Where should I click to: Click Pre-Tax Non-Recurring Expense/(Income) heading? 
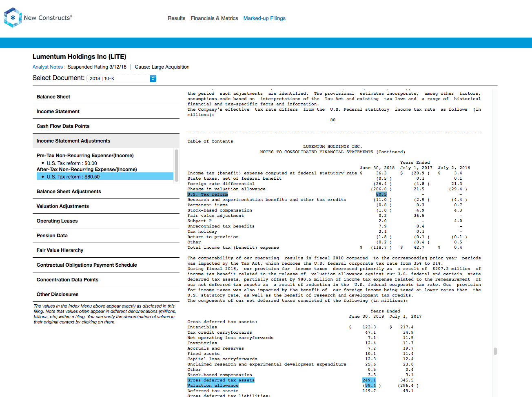85,156
